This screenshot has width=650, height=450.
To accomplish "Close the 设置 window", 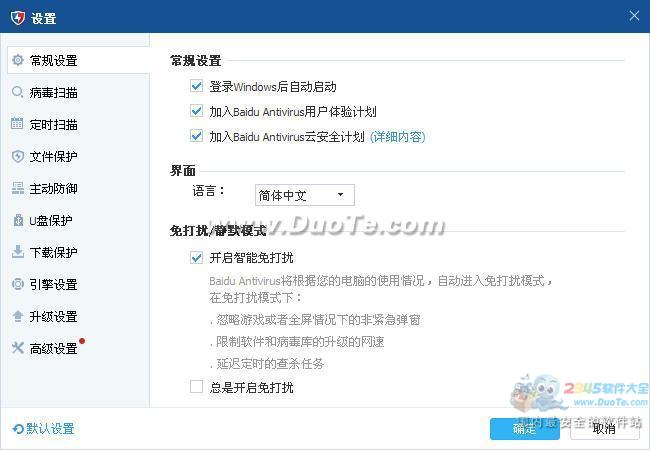I will (x=634, y=16).
